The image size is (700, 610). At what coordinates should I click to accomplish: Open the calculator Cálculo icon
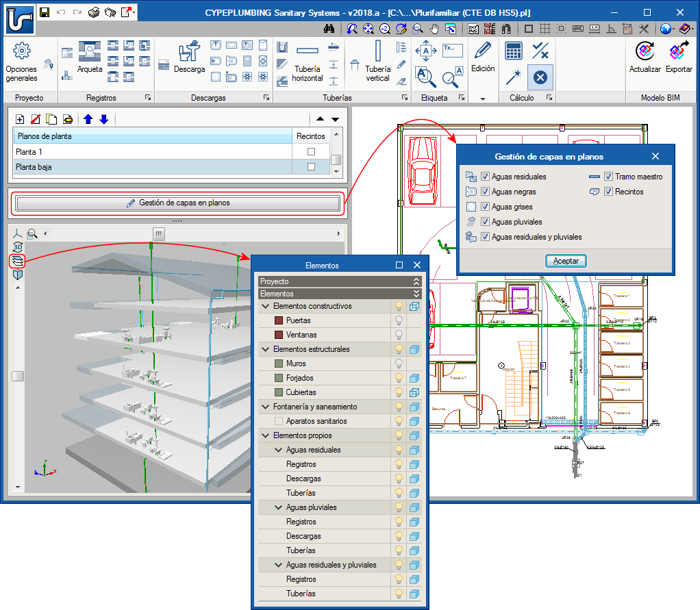coord(514,51)
